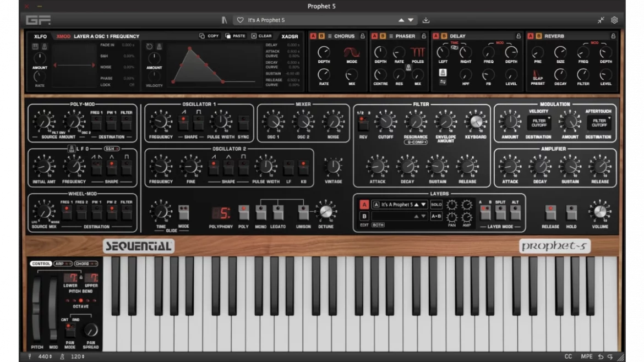The height and width of the screenshot is (362, 644).
Task: Click the pitch bend link lock icon
Action: 81,277
